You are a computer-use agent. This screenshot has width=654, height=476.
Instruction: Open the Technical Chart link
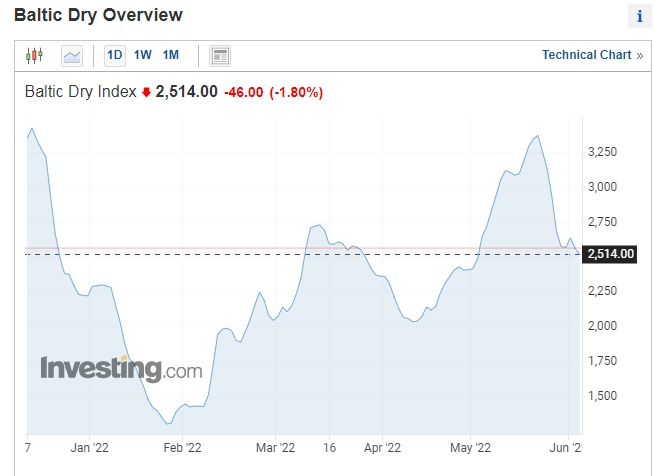pyautogui.click(x=586, y=55)
